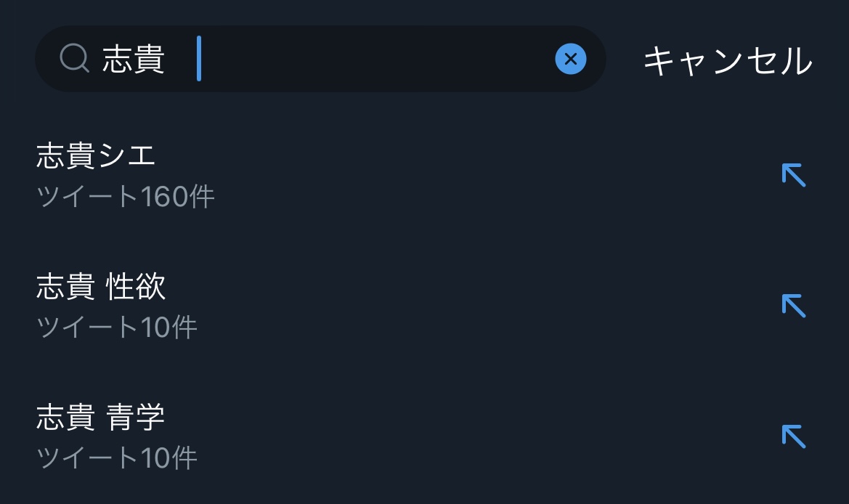Tap the fill-in arrow beside 志貴 青学
The height and width of the screenshot is (504, 849).
tap(793, 436)
